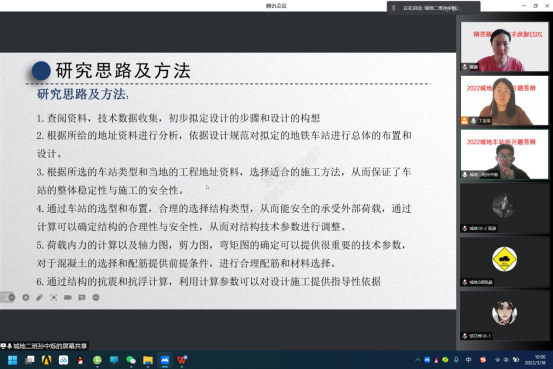Screen dimensions: 553x369
Task: Click the battery icon in the tray
Action: tap(516, 360)
